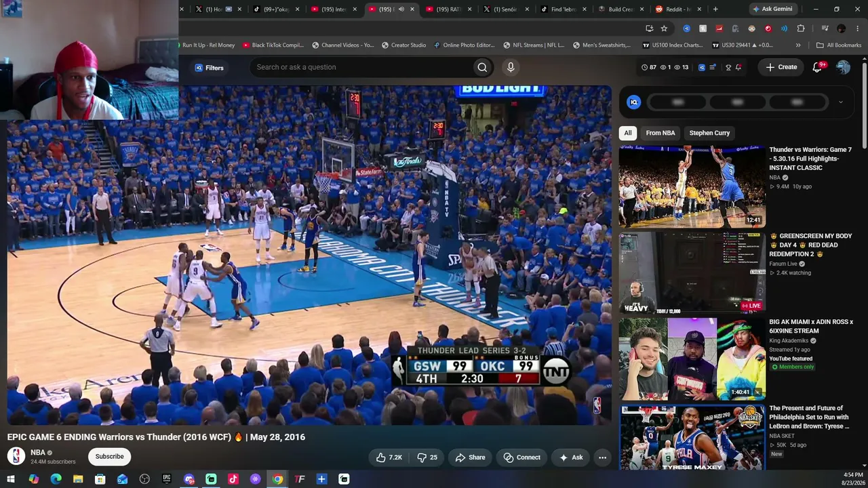Open the YouTube account avatar menu
The image size is (868, 488).
click(x=843, y=67)
